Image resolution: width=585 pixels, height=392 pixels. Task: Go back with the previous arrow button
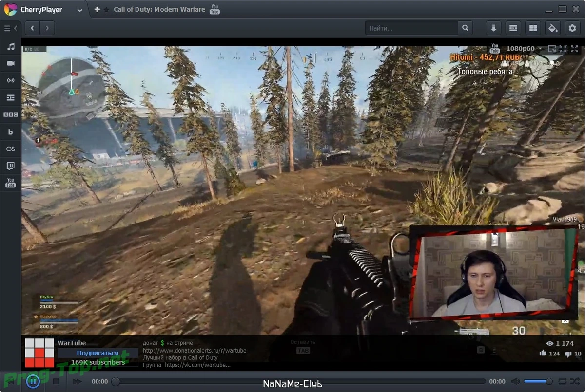tap(32, 28)
